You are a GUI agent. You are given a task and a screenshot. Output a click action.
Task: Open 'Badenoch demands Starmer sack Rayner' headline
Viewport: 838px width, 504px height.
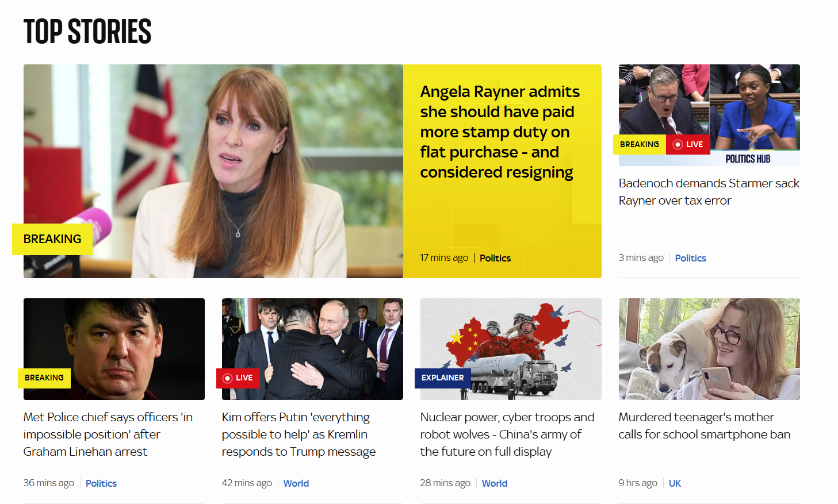coord(709,192)
